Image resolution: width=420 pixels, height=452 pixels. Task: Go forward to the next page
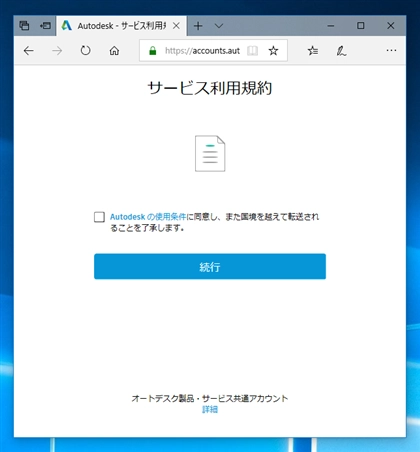coord(57,51)
